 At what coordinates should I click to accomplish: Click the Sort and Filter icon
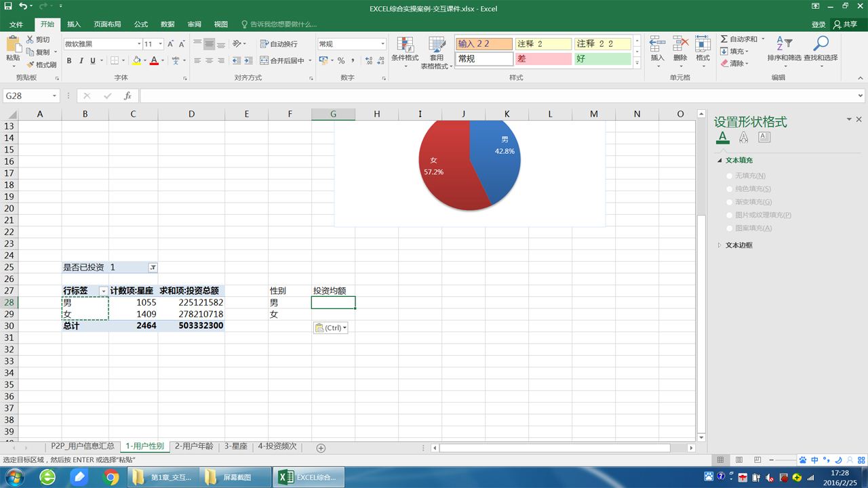(x=783, y=44)
